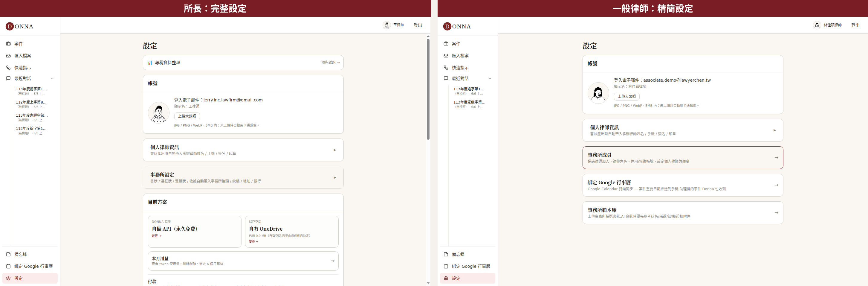Click arrow on 本月用量 card
The image size is (868, 286).
click(x=333, y=261)
